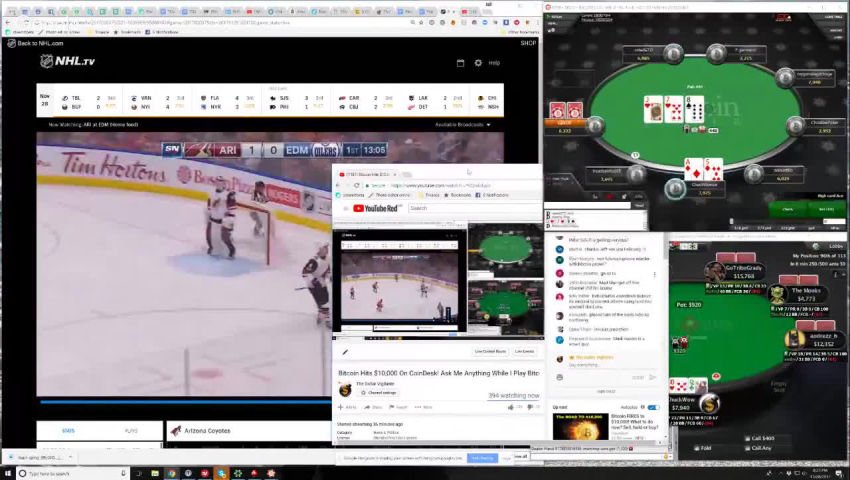Click the NHL.tv logo
The height and width of the screenshot is (480, 850).
(68, 61)
